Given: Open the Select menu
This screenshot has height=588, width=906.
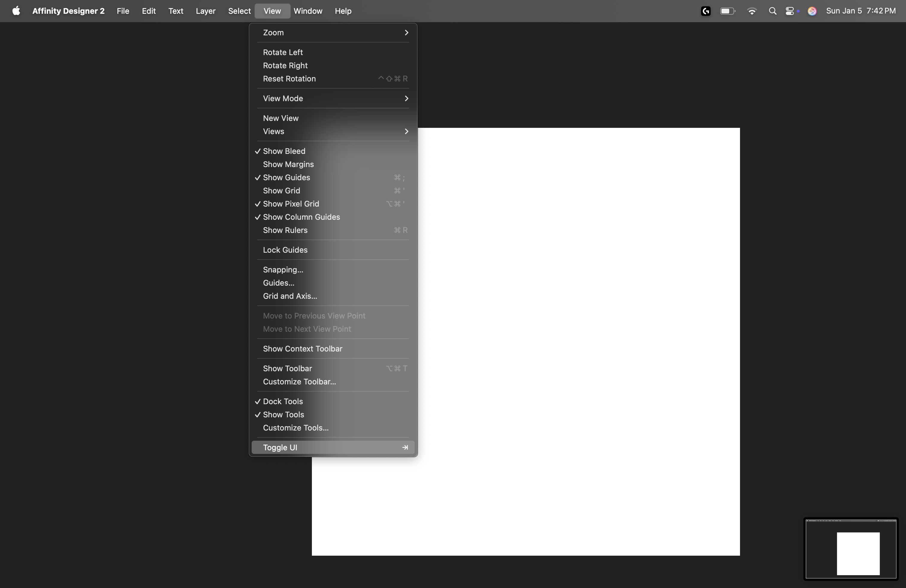Looking at the screenshot, I should pyautogui.click(x=239, y=11).
